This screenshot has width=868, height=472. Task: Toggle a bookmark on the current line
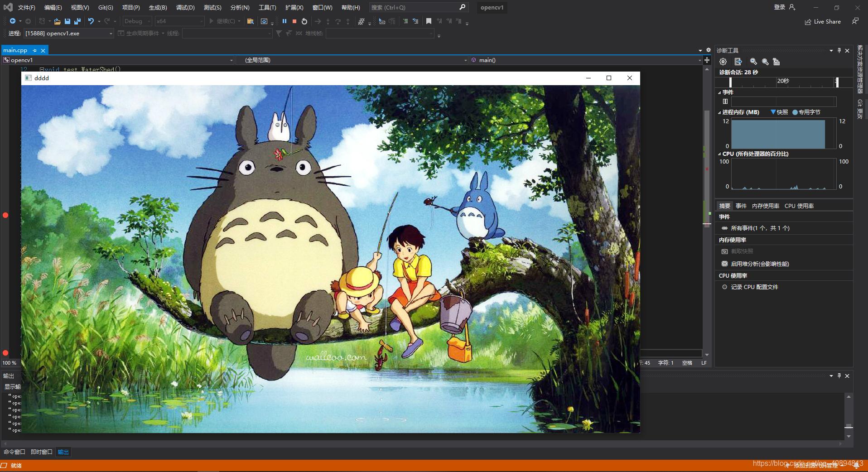(x=429, y=21)
